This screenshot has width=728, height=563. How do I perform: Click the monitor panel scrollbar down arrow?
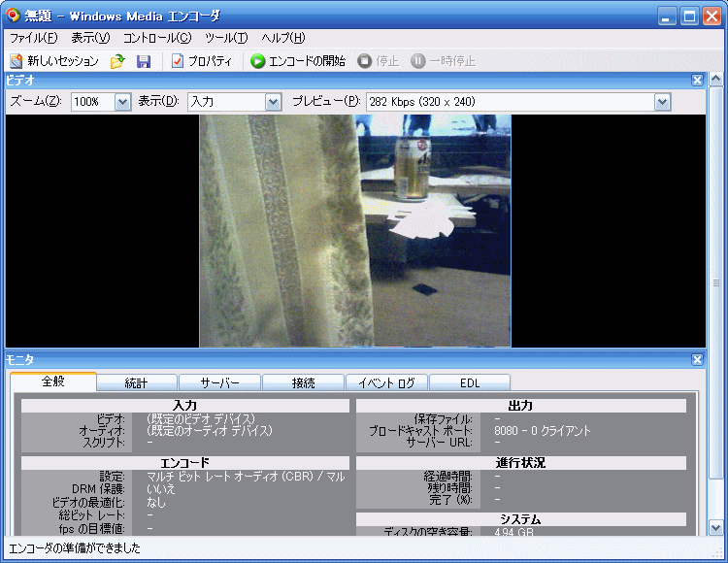click(716, 527)
